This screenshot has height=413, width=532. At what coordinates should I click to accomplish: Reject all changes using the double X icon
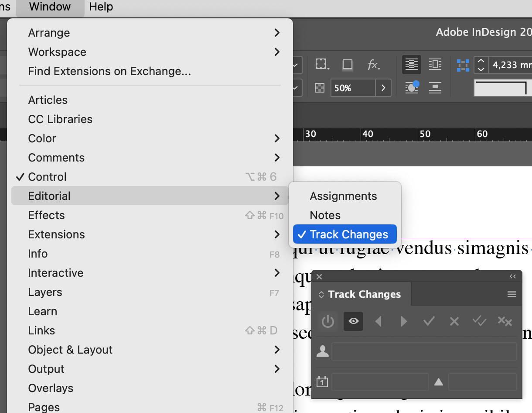pyautogui.click(x=505, y=321)
